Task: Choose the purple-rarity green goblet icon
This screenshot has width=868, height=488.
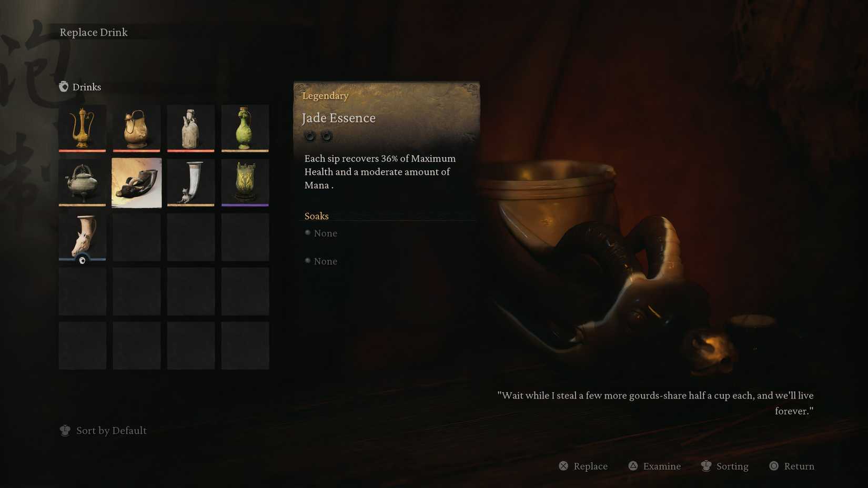Action: click(x=245, y=182)
